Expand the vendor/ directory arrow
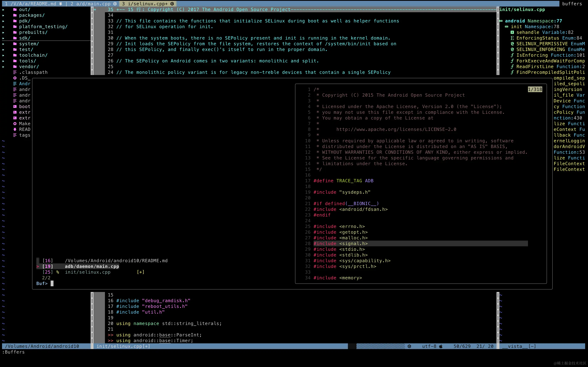588x367 pixels. (x=3, y=67)
